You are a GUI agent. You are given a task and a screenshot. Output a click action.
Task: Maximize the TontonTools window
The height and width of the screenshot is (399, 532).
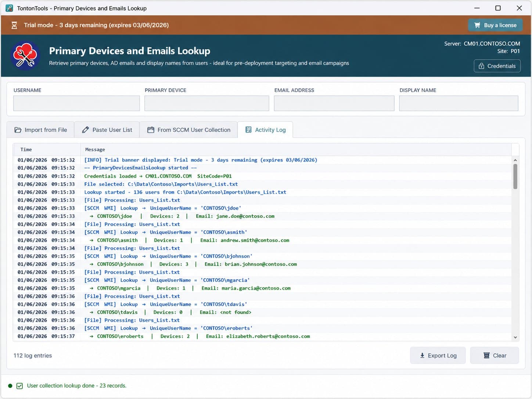[x=498, y=8]
